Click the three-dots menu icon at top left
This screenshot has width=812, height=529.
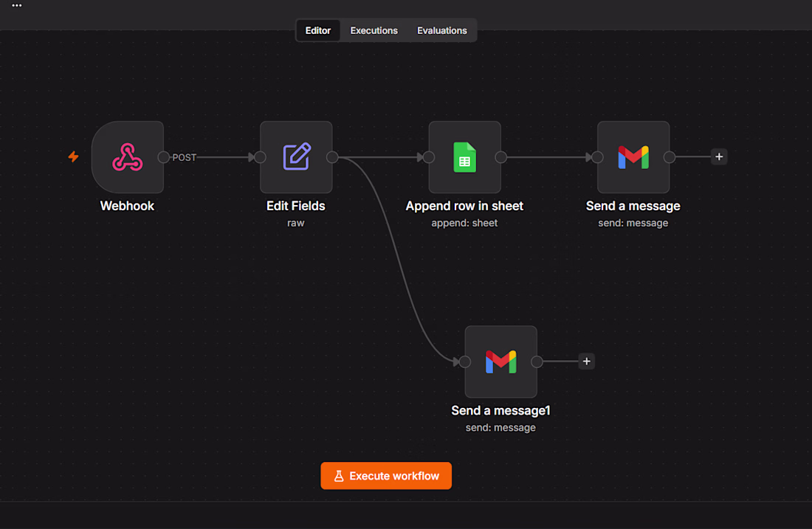tap(16, 6)
